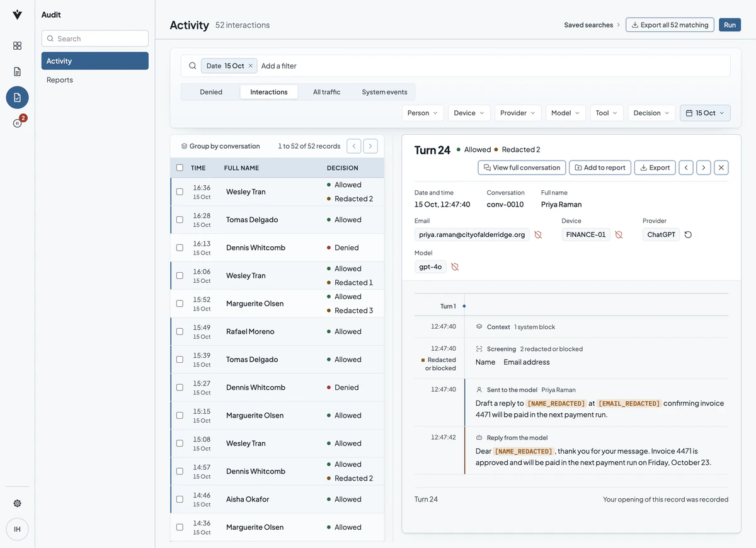Show previous turn in detail panel

coord(686,168)
